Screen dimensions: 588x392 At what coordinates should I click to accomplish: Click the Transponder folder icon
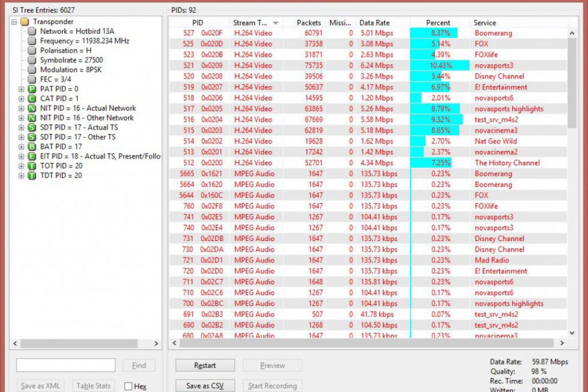[x=24, y=22]
